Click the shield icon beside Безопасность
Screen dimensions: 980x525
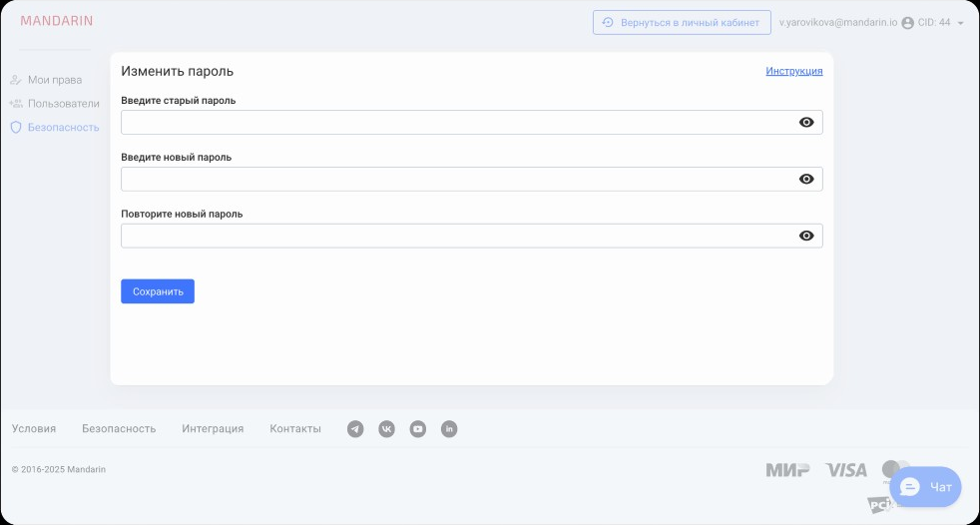[x=16, y=128]
